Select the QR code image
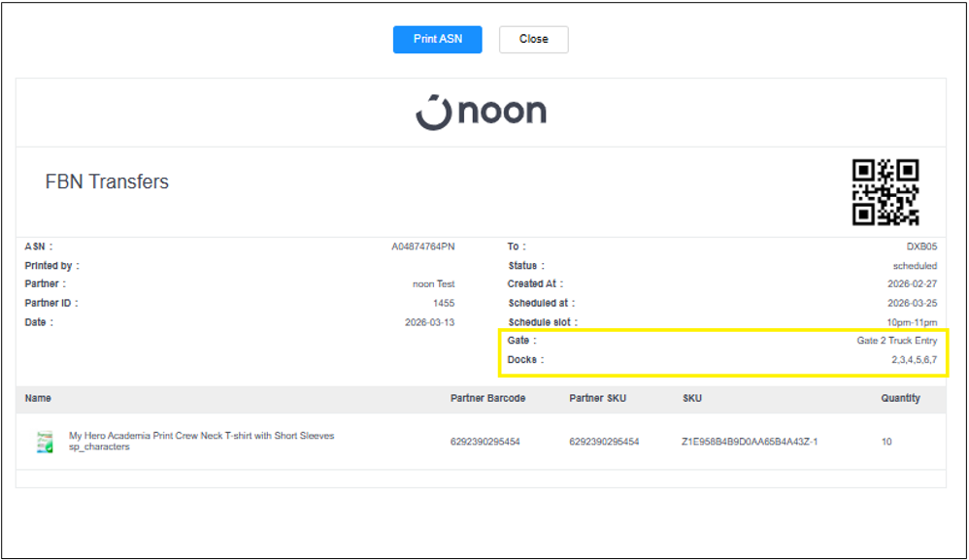969x560 pixels. pos(885,192)
